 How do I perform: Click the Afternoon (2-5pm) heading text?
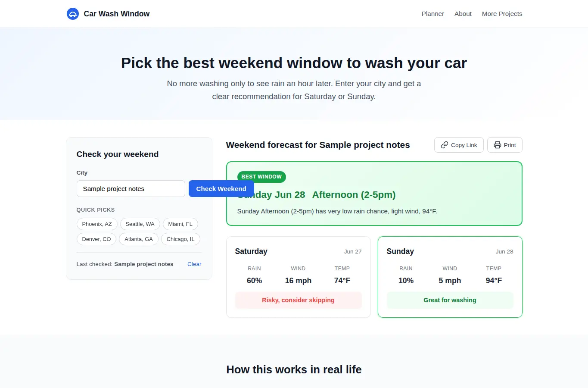(354, 195)
